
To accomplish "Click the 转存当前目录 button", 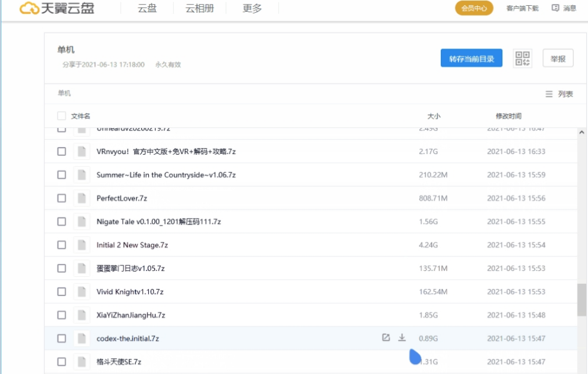I will [471, 59].
